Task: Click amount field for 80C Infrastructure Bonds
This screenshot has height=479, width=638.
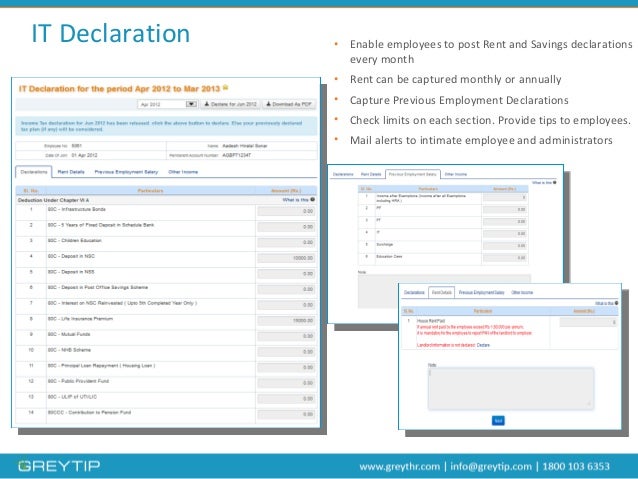Action: tap(286, 211)
